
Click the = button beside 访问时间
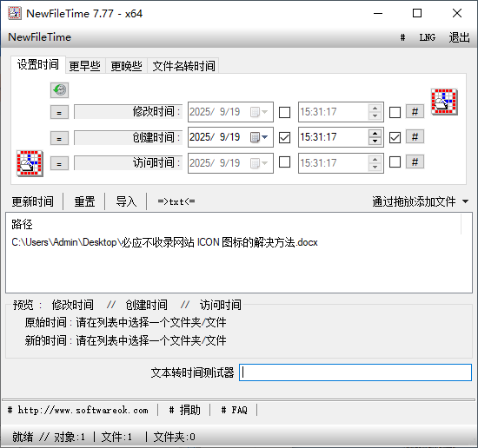[59, 163]
